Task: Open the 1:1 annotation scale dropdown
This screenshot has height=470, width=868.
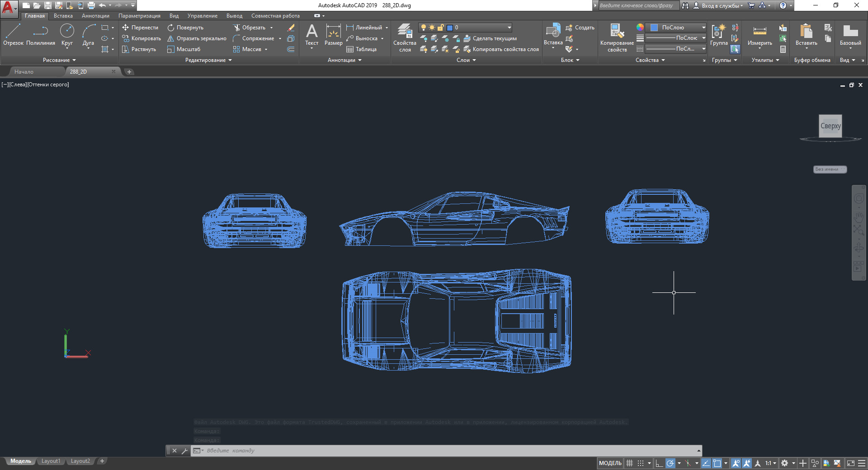Action: click(x=770, y=463)
